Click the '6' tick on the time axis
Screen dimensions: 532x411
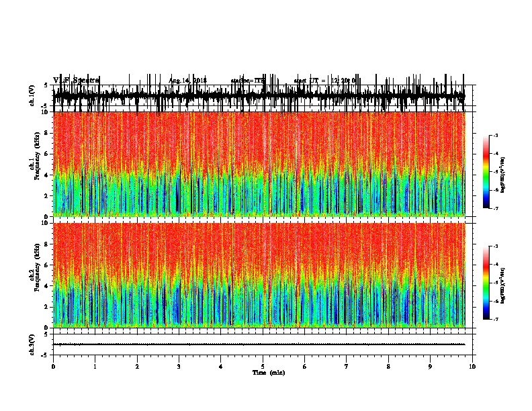[305, 367]
